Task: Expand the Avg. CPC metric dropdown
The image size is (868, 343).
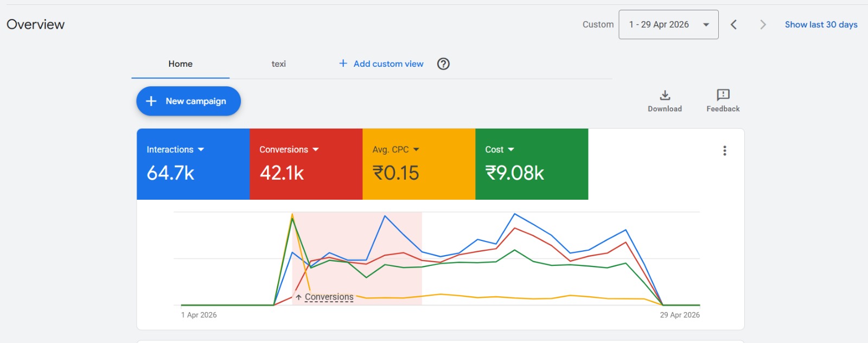Action: [416, 149]
